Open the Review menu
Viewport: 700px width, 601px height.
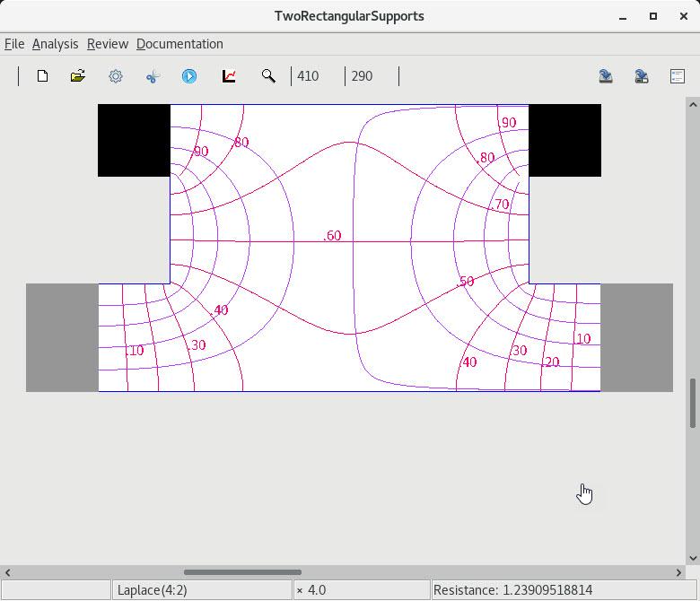point(108,44)
